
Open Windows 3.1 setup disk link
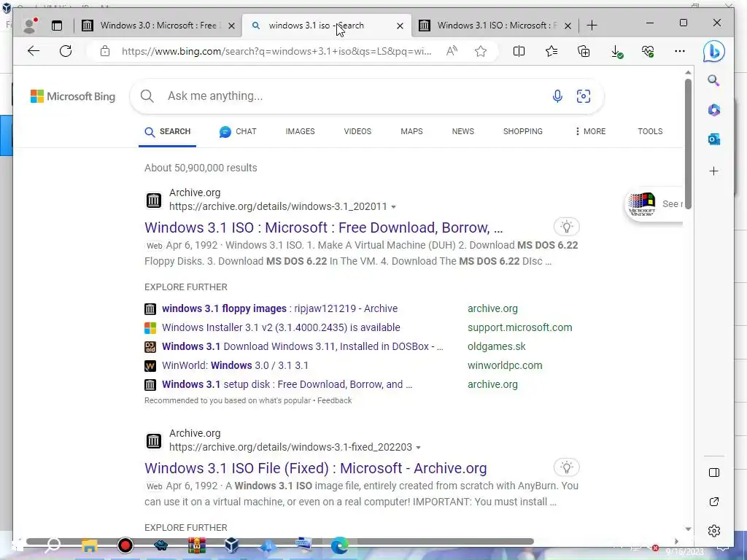tap(287, 384)
